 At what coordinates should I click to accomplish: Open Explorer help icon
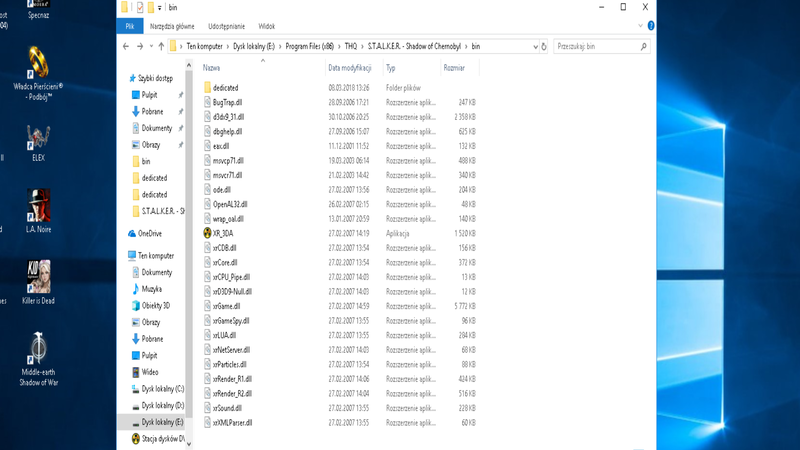pyautogui.click(x=651, y=26)
